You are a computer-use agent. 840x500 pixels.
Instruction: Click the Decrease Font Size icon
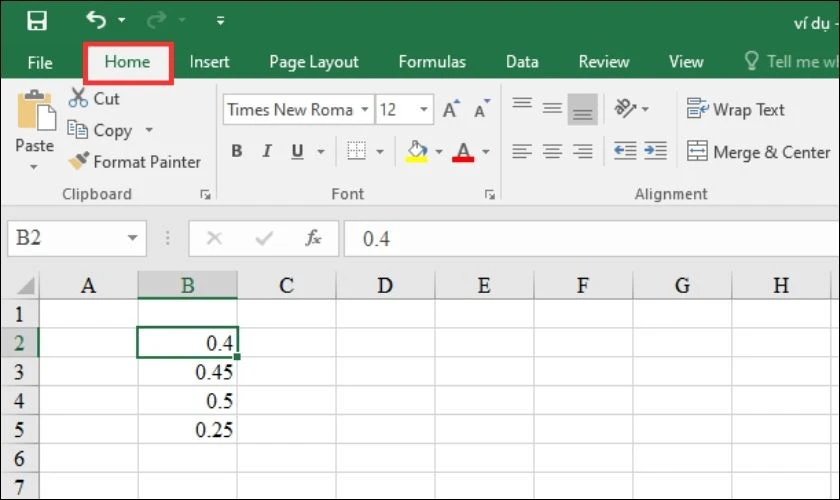[482, 109]
